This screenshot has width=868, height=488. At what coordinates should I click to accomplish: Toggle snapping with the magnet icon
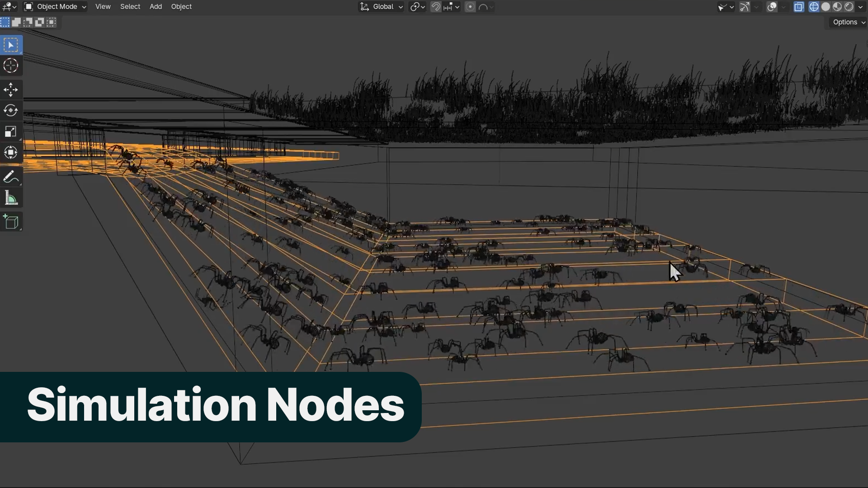[x=436, y=7]
